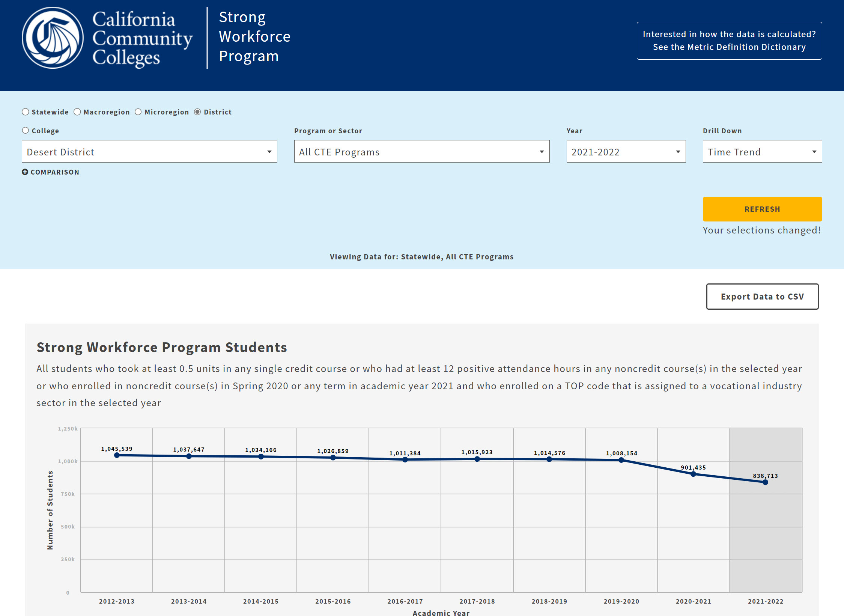Click the 2020-2021 data point labeled 901,435
The height and width of the screenshot is (616, 844).
[693, 474]
